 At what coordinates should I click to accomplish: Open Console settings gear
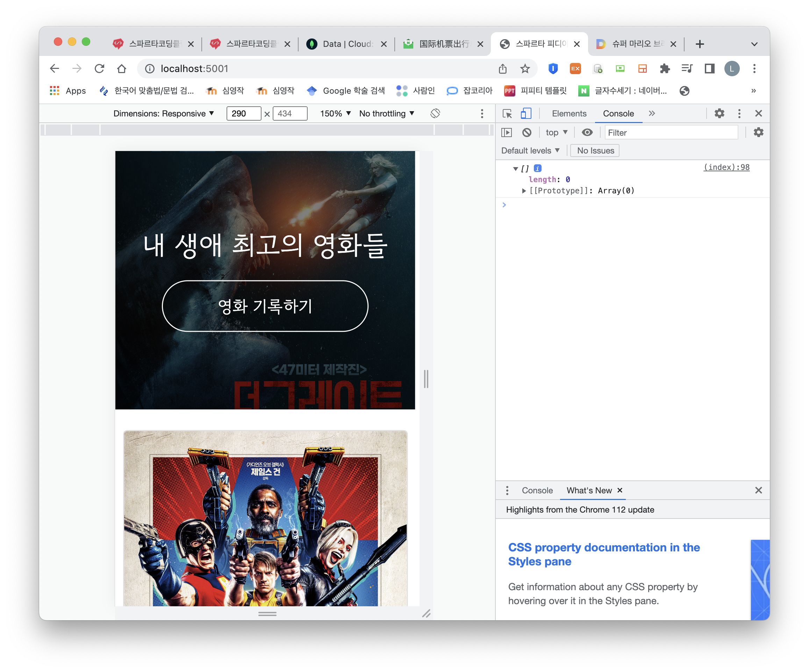point(758,133)
